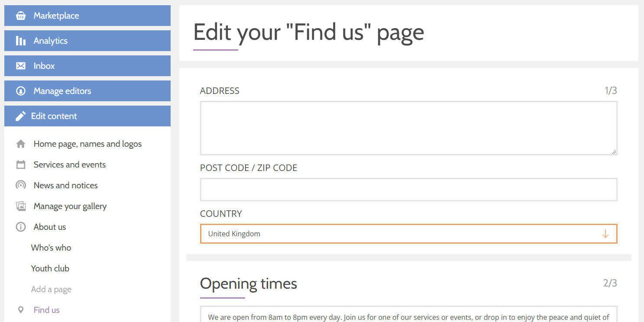Click the location pin icon beside Find us
The height and width of the screenshot is (322, 644).
click(20, 310)
